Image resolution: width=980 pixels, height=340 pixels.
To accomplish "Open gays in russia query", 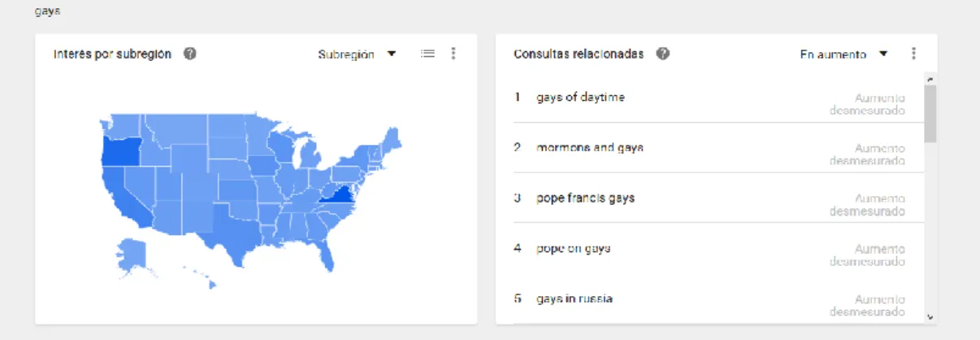I will pyautogui.click(x=574, y=299).
